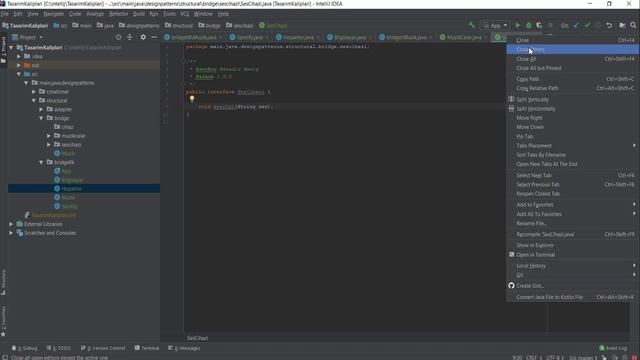Image resolution: width=640 pixels, height=360 pixels.
Task: Collapse the src folder
Action: (19, 74)
